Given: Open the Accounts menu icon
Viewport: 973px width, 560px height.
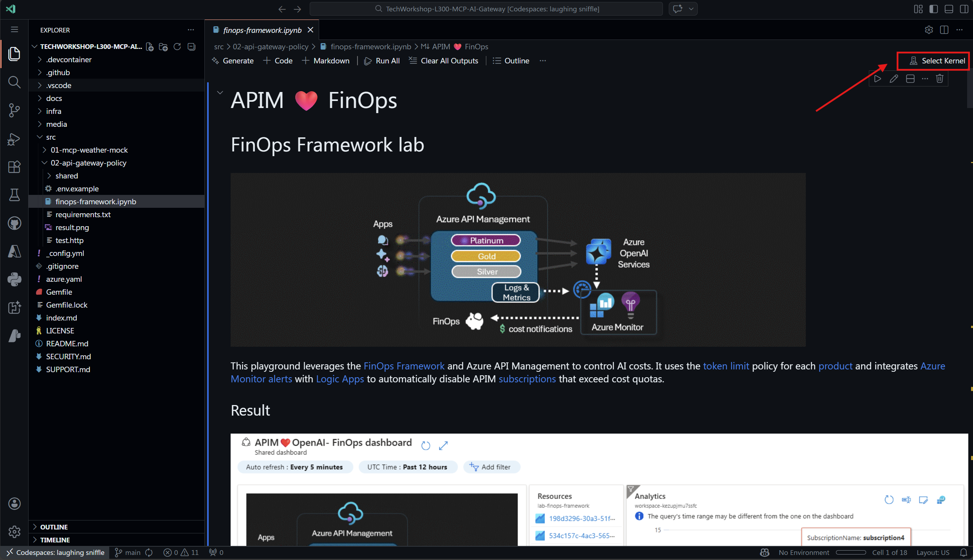Looking at the screenshot, I should 14,504.
